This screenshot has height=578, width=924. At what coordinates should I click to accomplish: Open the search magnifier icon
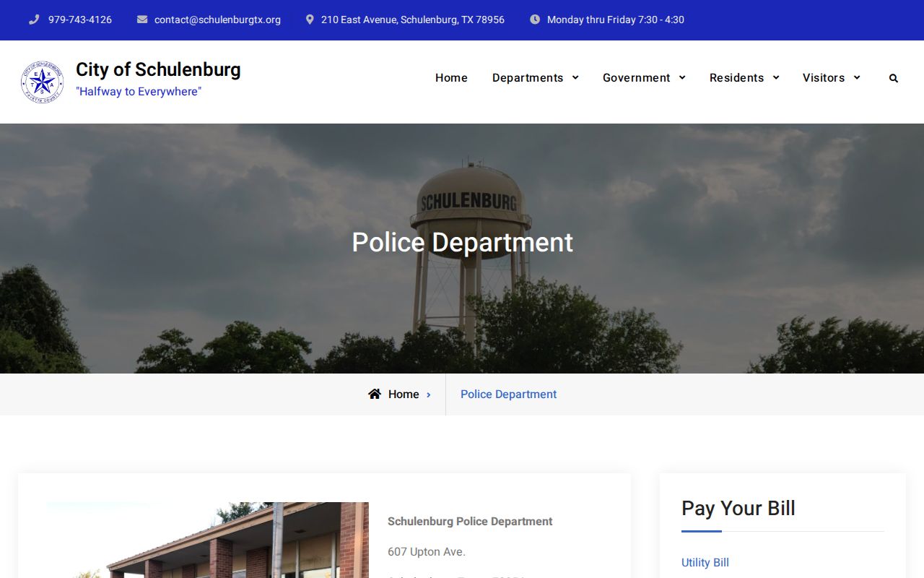(894, 78)
